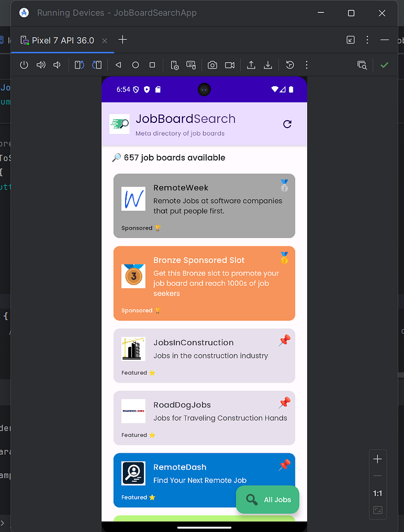
Task: Tap the JobsInConstruction crane logo
Action: [134, 348]
